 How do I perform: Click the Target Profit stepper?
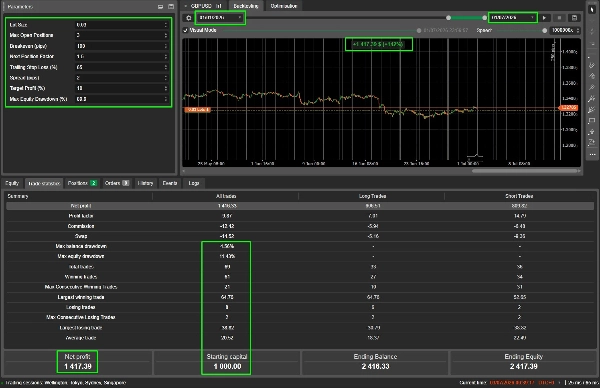166,88
